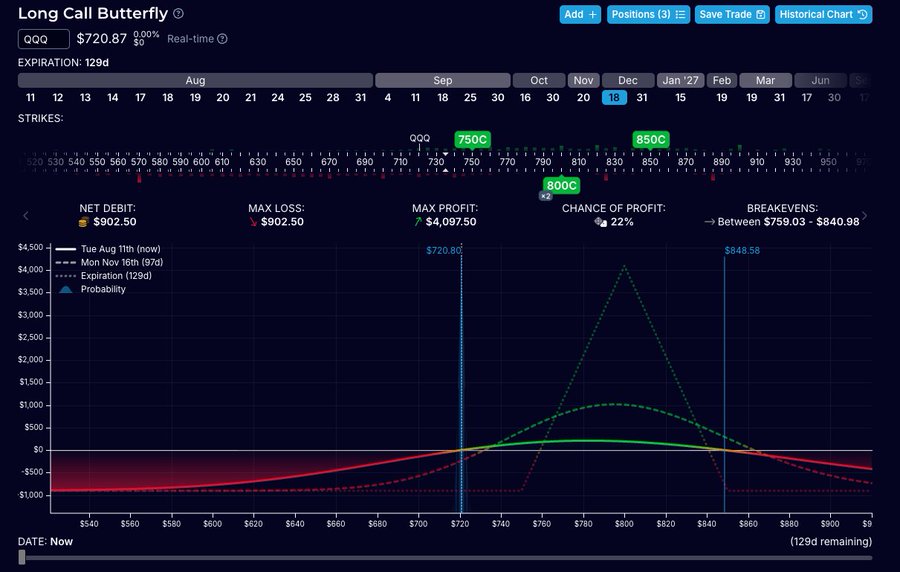This screenshot has width=900, height=572.
Task: Click the dice icon beside Chance of Profit
Action: (x=600, y=222)
